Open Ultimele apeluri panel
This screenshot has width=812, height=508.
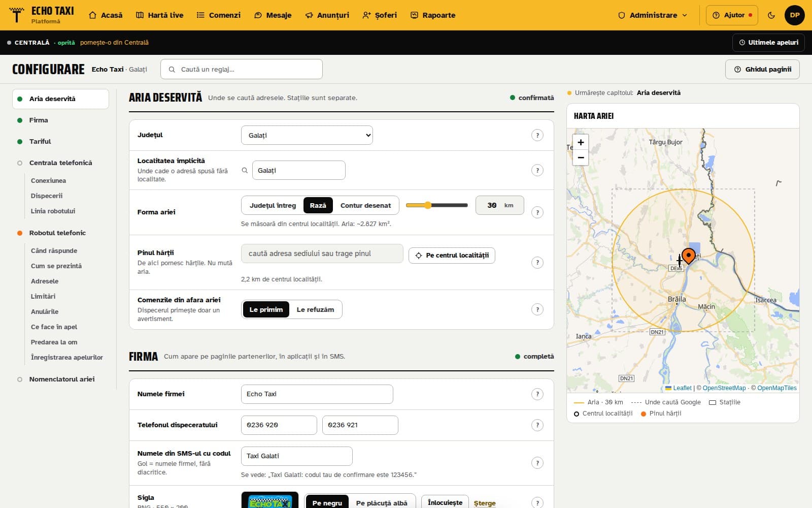pyautogui.click(x=768, y=43)
